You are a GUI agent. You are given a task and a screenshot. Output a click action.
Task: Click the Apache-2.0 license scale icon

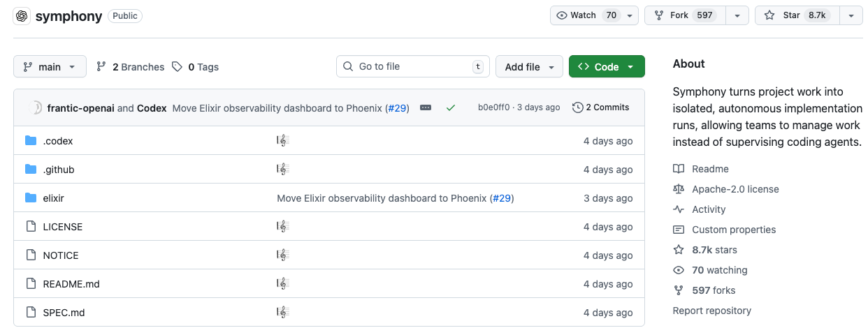678,189
